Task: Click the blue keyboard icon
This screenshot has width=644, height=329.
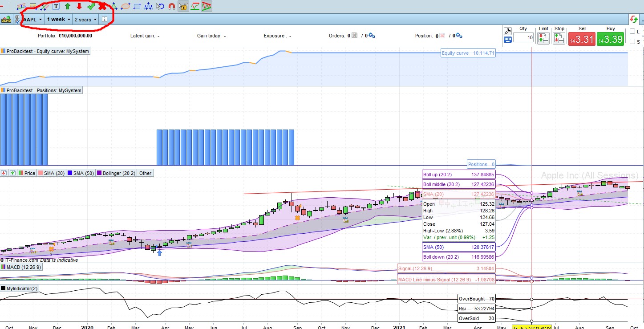Action: tap(508, 40)
